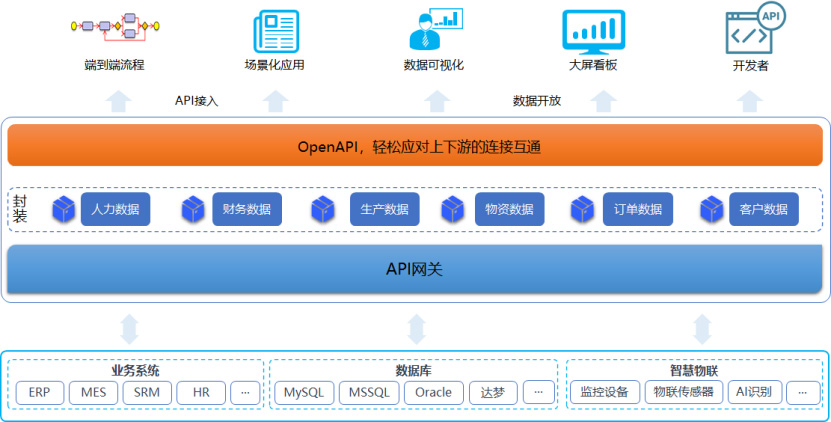Click the 达梦 database box
This screenshot has height=422, width=831.
tap(493, 393)
